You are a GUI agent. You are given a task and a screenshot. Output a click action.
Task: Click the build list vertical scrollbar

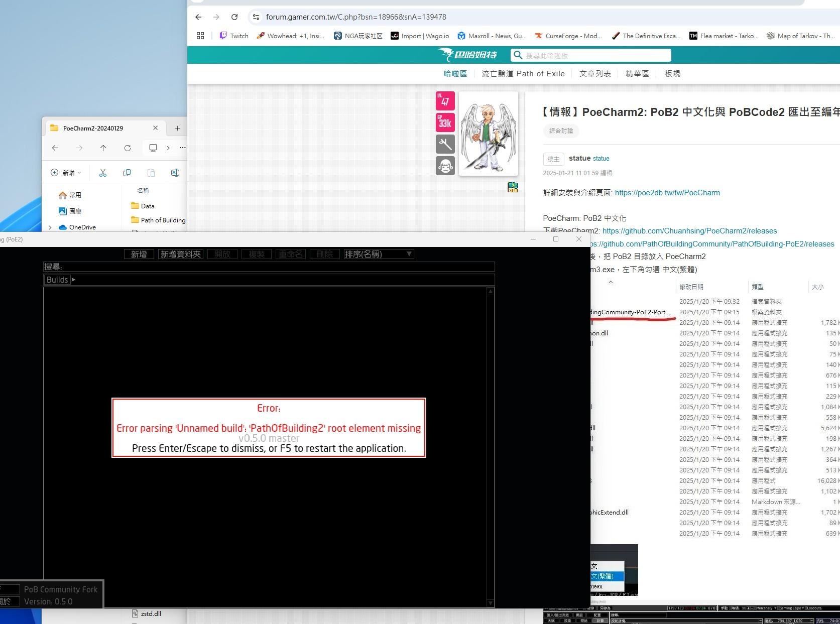coord(491,447)
